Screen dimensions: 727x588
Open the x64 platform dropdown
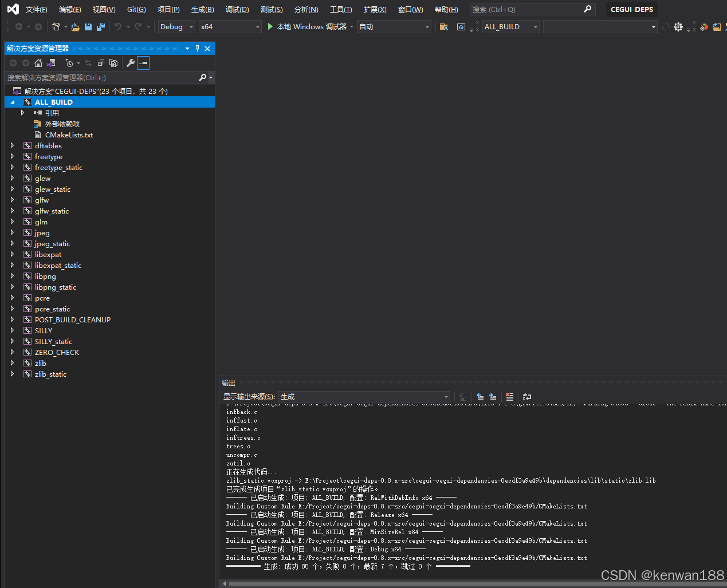click(x=229, y=26)
